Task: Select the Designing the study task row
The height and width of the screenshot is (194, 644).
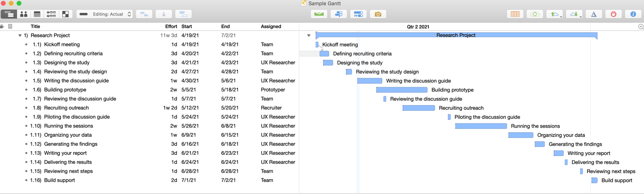Action: click(x=149, y=62)
